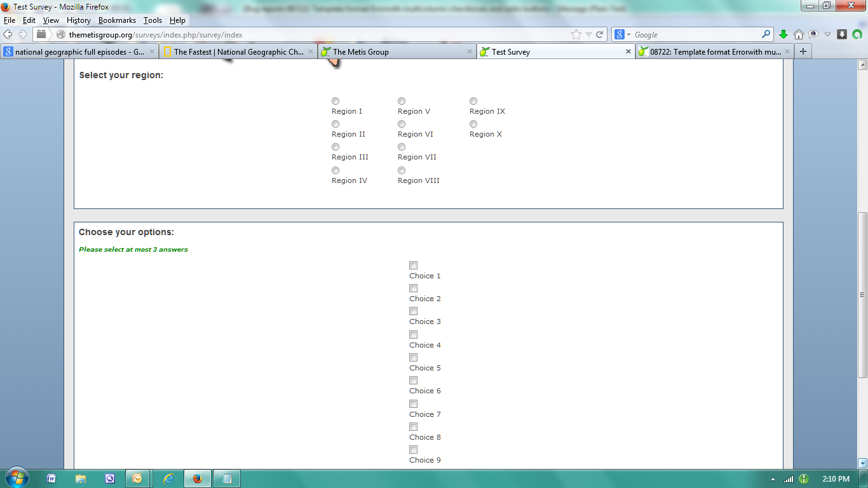Image resolution: width=868 pixels, height=488 pixels.
Task: Click the browser back arrow button
Action: point(8,34)
